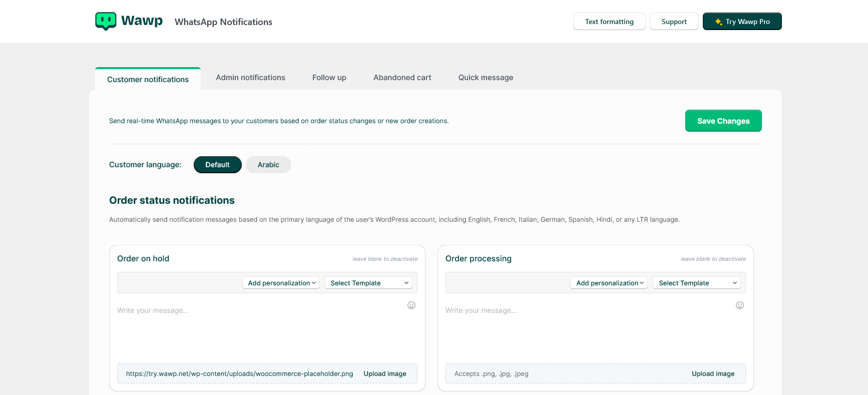Go to the Follow up tab
The width and height of the screenshot is (868, 395).
click(329, 78)
